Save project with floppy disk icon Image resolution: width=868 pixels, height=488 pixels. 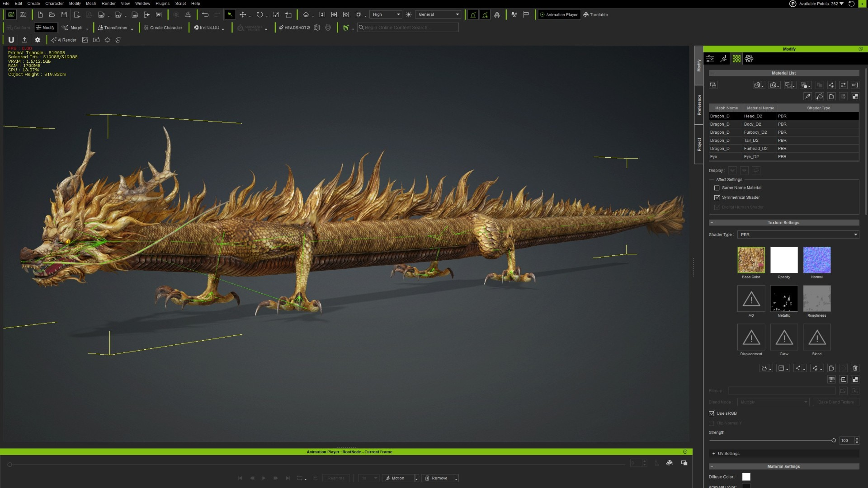[64, 14]
